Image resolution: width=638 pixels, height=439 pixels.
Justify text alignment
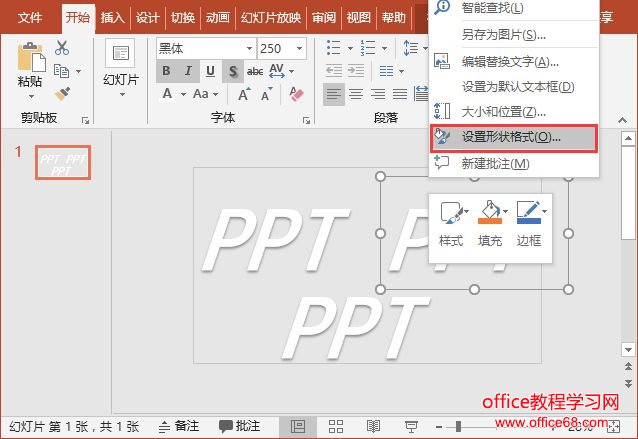click(x=400, y=94)
